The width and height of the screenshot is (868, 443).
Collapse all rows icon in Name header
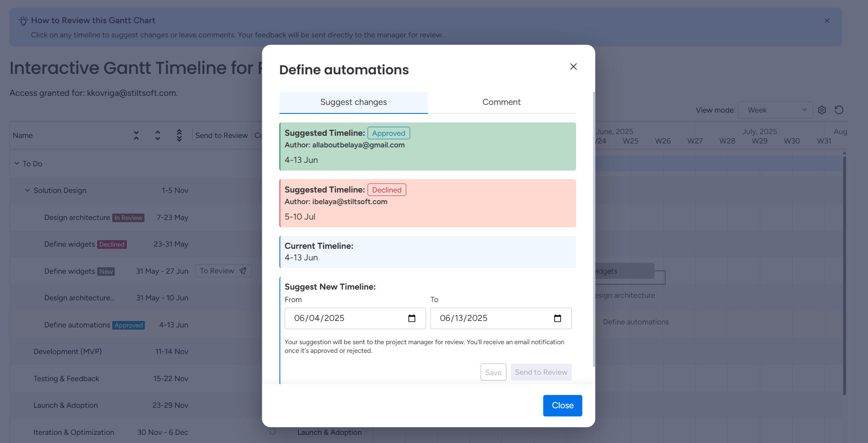pyautogui.click(x=136, y=135)
